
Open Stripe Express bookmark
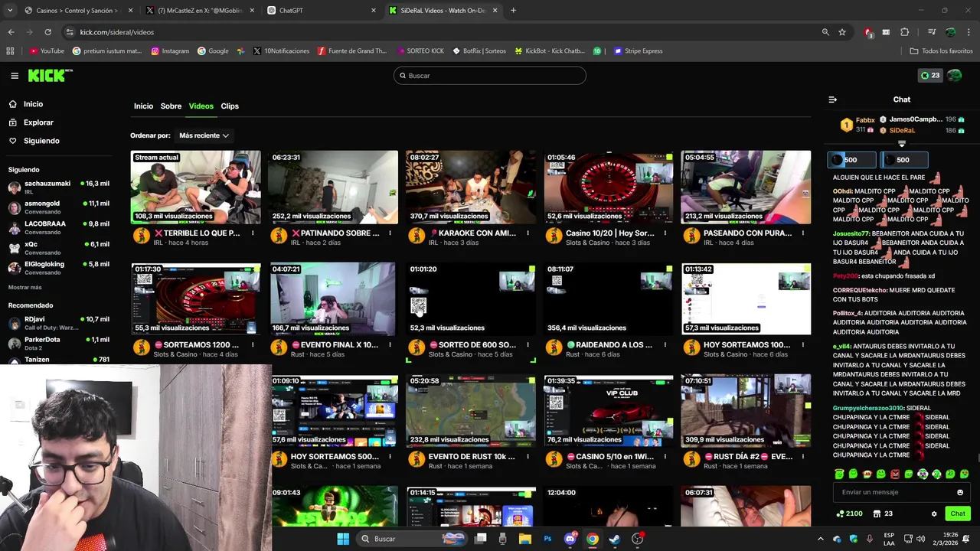[x=637, y=51]
